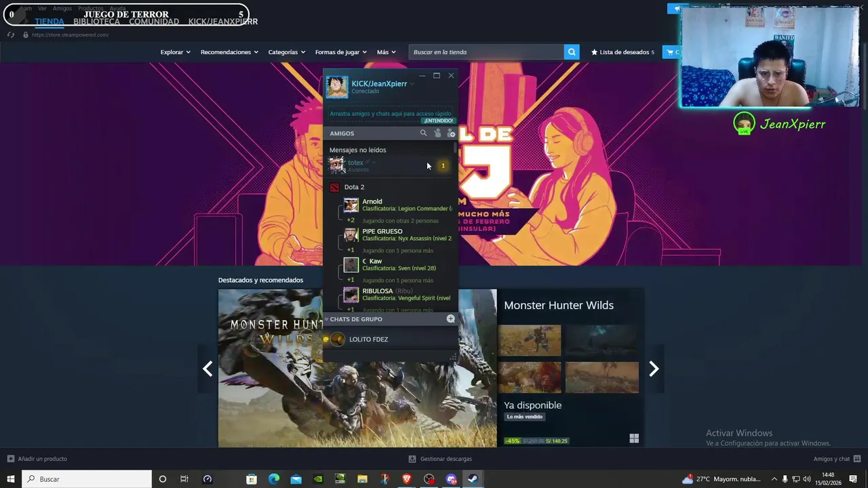Viewport: 868px width, 488px height.
Task: Open Steam from the Windows taskbar
Action: 473,479
